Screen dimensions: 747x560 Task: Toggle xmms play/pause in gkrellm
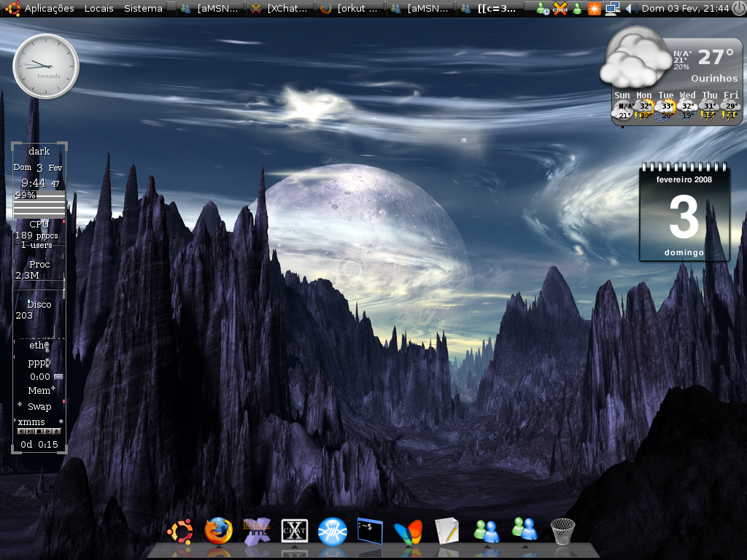(x=31, y=432)
